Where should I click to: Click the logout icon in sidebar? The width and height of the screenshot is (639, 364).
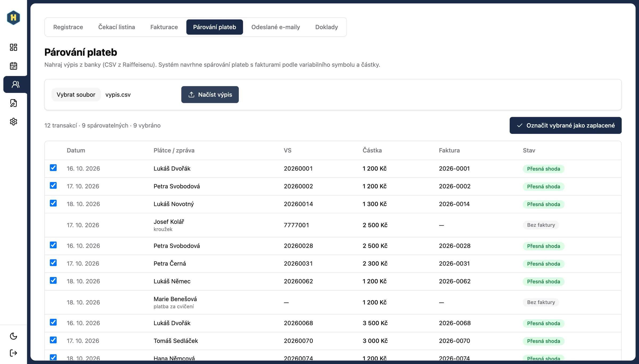pos(13,353)
